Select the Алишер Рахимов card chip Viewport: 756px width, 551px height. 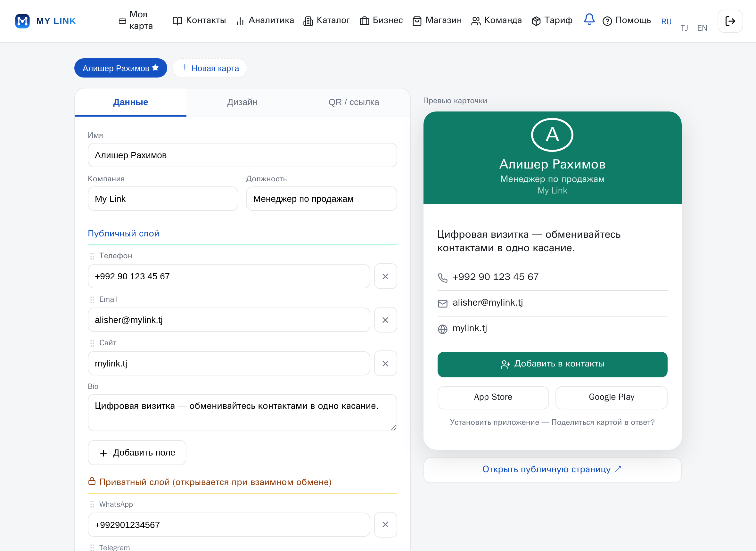click(120, 68)
